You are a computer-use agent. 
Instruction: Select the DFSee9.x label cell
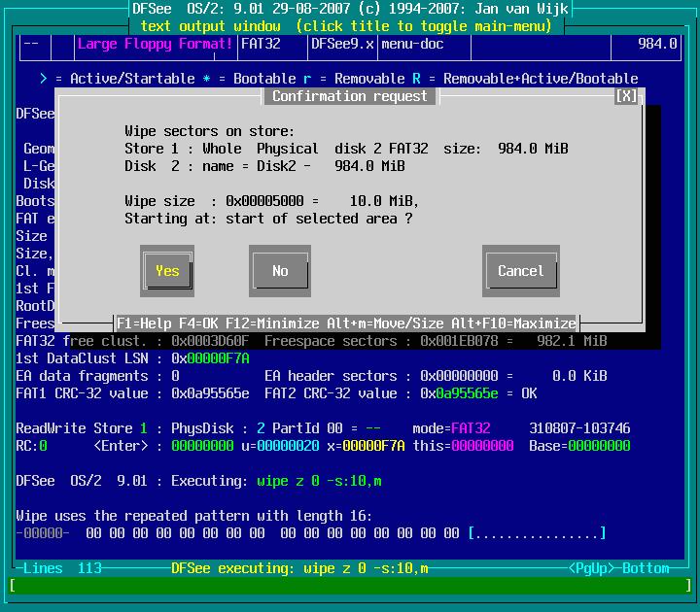(341, 44)
